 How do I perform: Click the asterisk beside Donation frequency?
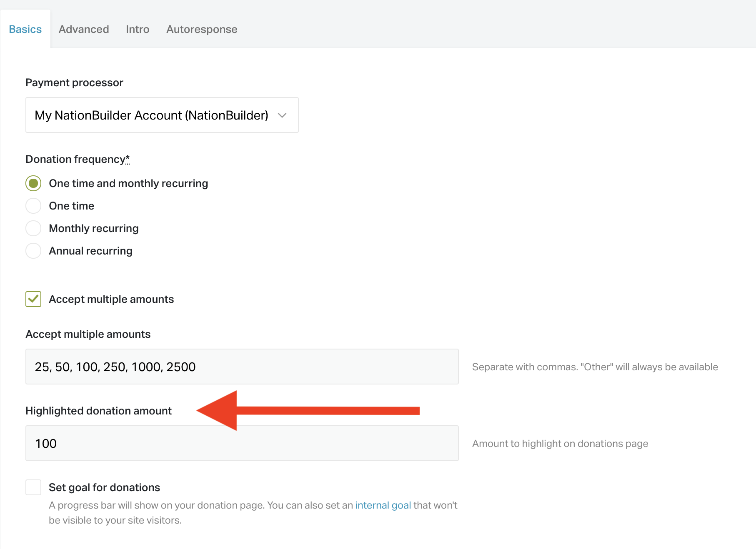[128, 159]
